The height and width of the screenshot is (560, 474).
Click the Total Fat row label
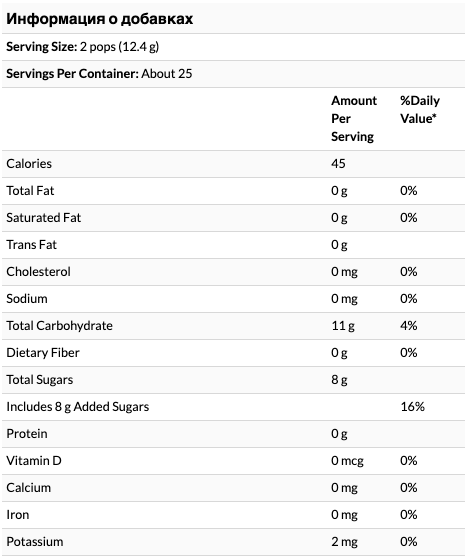click(x=30, y=191)
